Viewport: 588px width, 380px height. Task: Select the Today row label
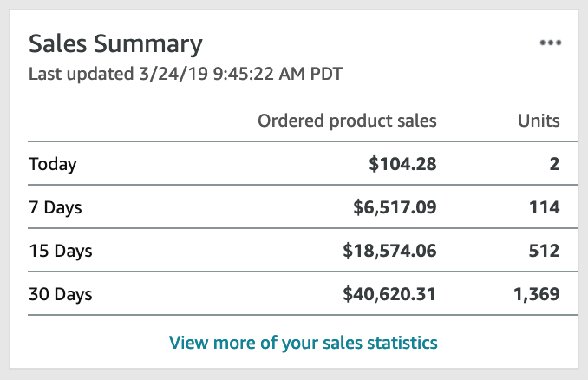tap(53, 164)
